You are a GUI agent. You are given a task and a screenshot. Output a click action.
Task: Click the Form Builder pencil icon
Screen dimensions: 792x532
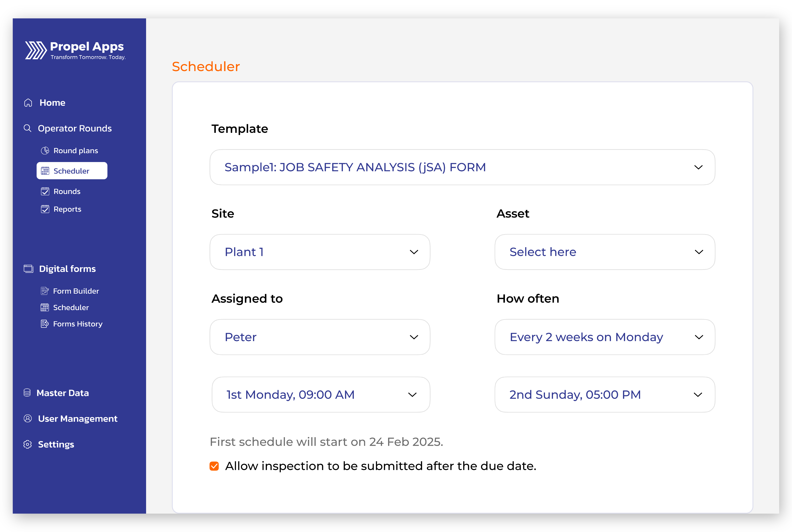(45, 291)
